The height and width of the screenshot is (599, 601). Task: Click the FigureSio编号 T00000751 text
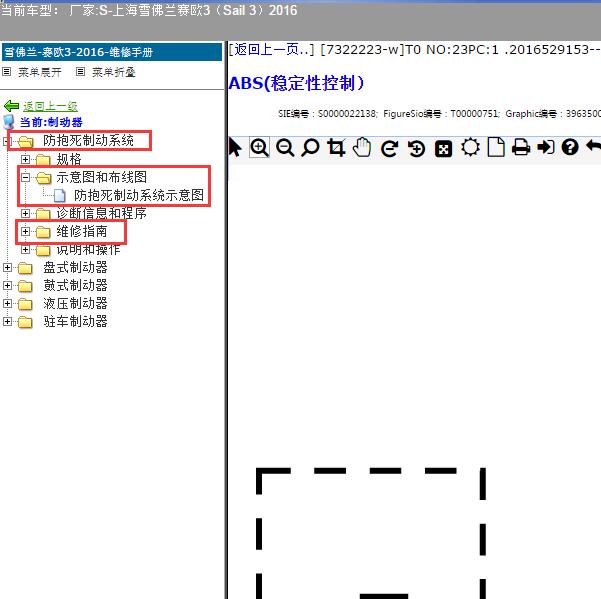tap(442, 114)
